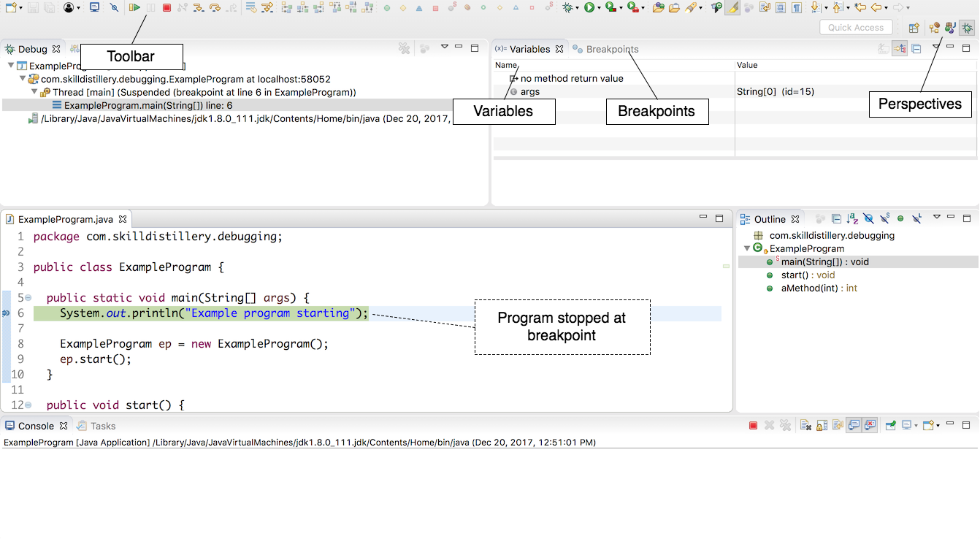Open the Debug perspective icon at top right

[x=966, y=27]
